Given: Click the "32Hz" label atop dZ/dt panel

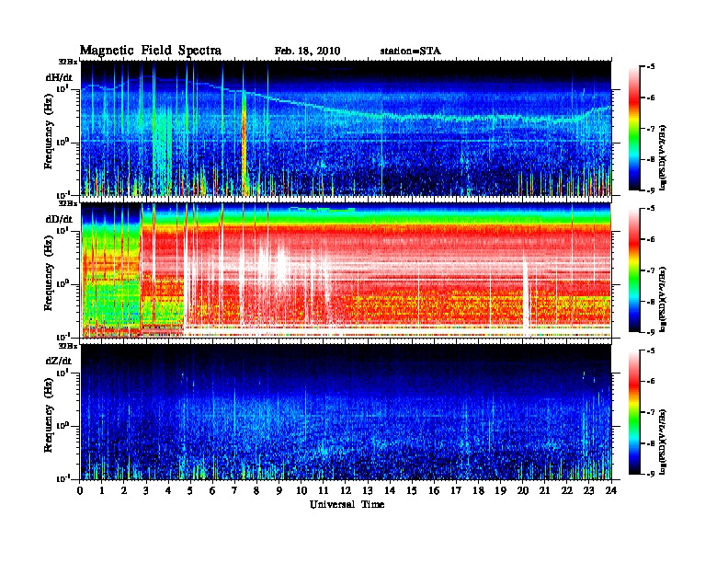Looking at the screenshot, I should (x=68, y=346).
